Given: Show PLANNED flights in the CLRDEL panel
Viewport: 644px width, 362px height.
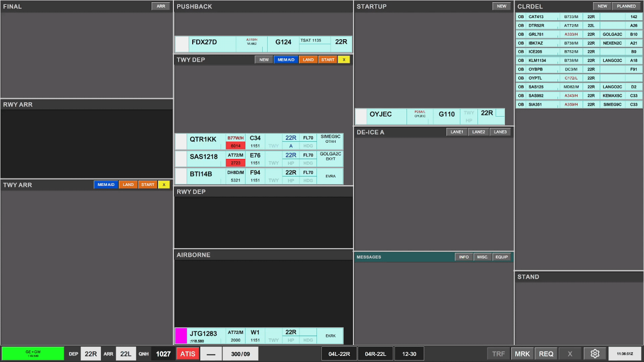Looking at the screenshot, I should pos(626,7).
